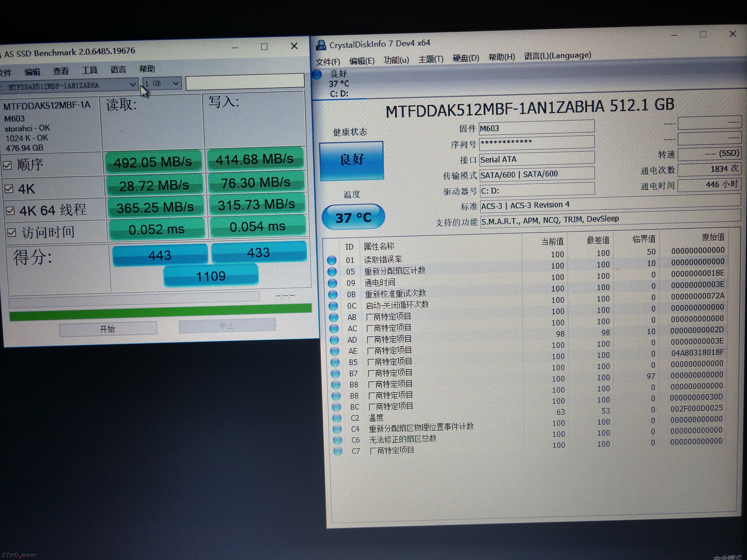Click the blue status dot for attribute 01

tap(332, 260)
